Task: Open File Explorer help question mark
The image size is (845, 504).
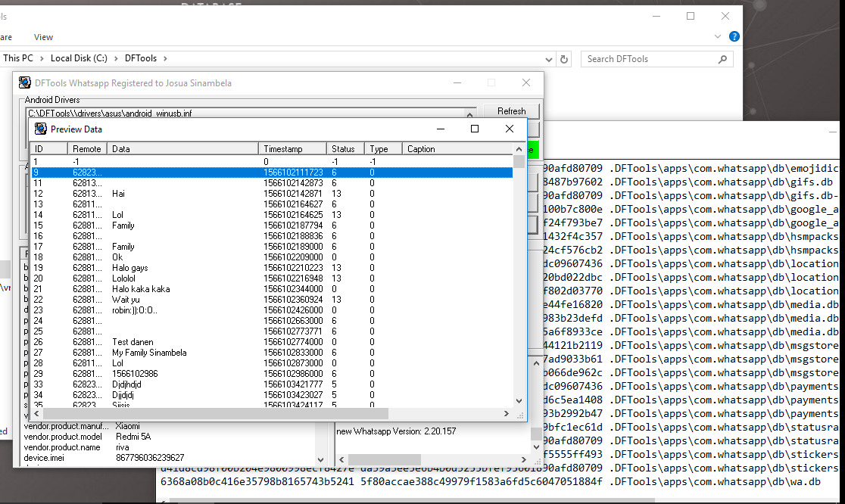Action: pyautogui.click(x=734, y=36)
